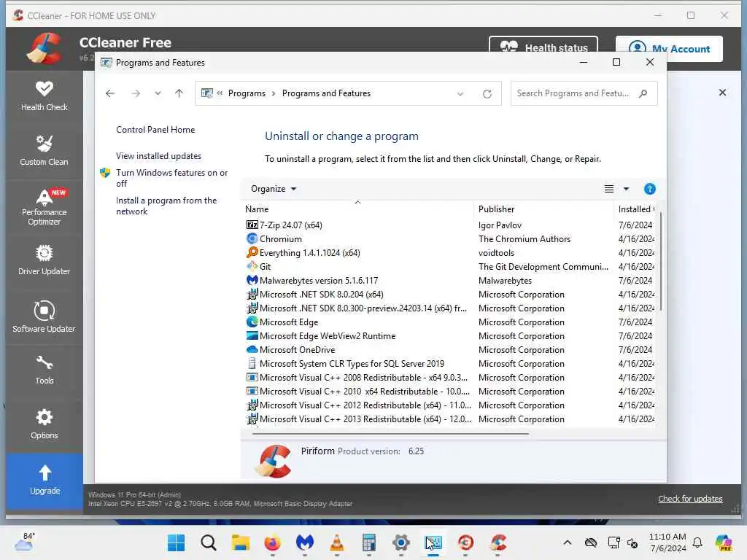747x560 pixels.
Task: Click the horizontal scrollbar under the program list
Action: [x=391, y=434]
